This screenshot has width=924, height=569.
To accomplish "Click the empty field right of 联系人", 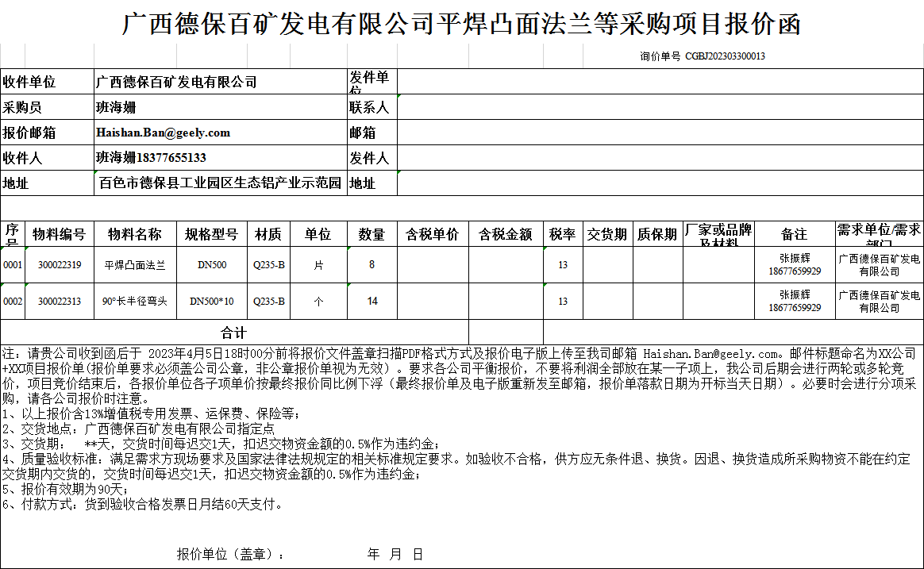I will click(660, 107).
